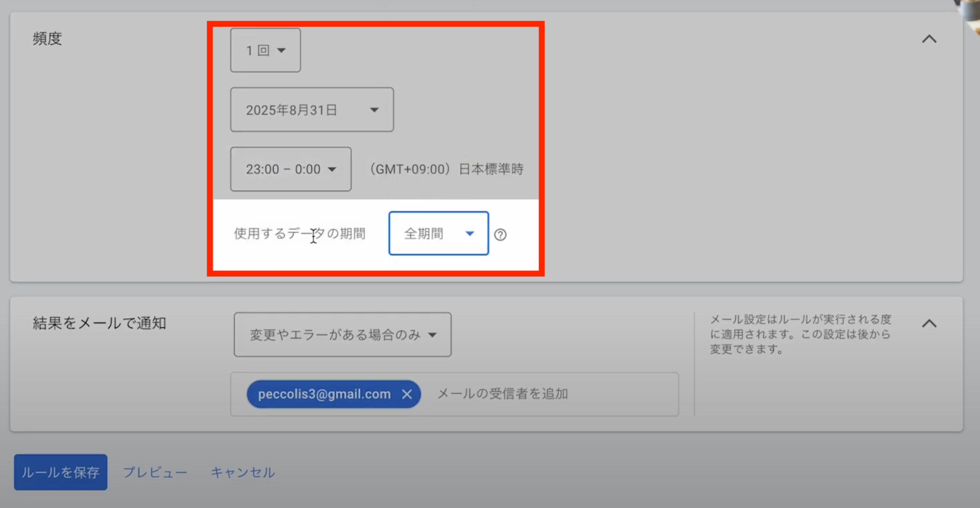Open the 23:00 – 0:00 time dropdown
The width and height of the screenshot is (980, 508).
pos(290,169)
